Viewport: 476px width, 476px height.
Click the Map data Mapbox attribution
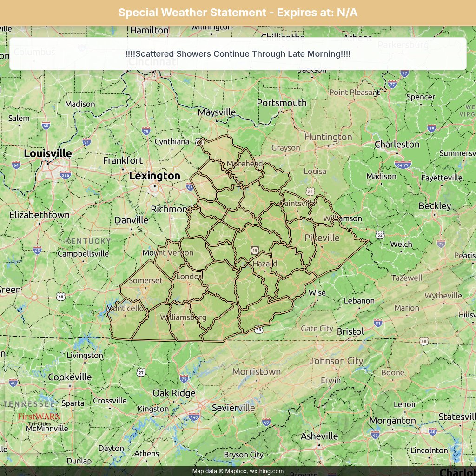[x=238, y=471]
